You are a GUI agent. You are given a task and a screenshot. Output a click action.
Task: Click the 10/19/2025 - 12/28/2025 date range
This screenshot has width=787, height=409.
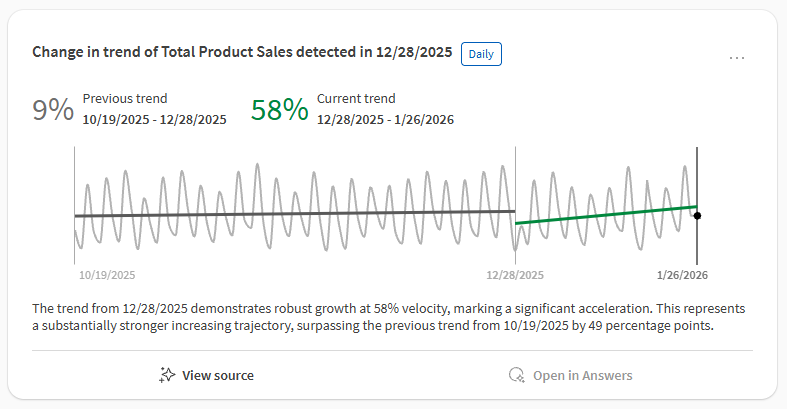[155, 119]
